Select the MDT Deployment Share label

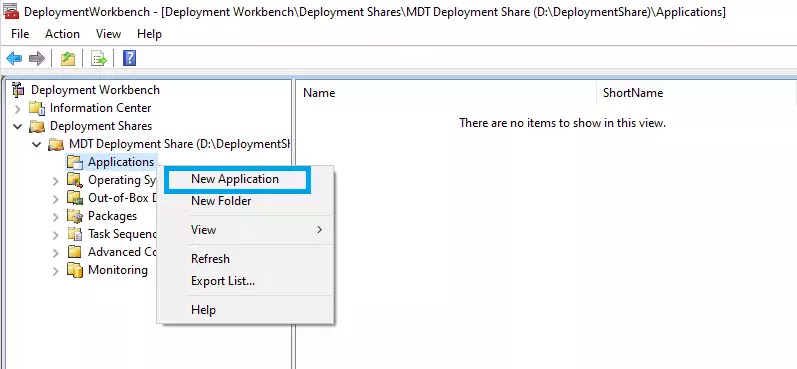pyautogui.click(x=179, y=144)
